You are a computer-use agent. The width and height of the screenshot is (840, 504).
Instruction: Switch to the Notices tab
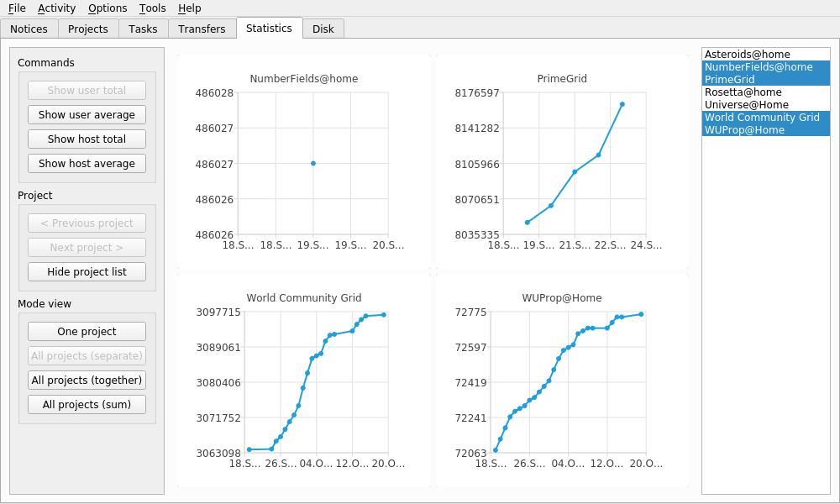click(x=29, y=29)
